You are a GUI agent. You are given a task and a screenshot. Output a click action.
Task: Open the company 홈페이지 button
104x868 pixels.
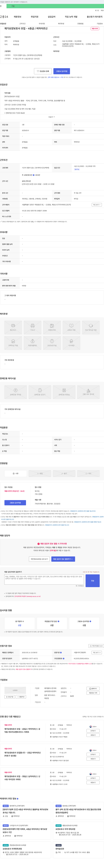[x=93, y=689]
